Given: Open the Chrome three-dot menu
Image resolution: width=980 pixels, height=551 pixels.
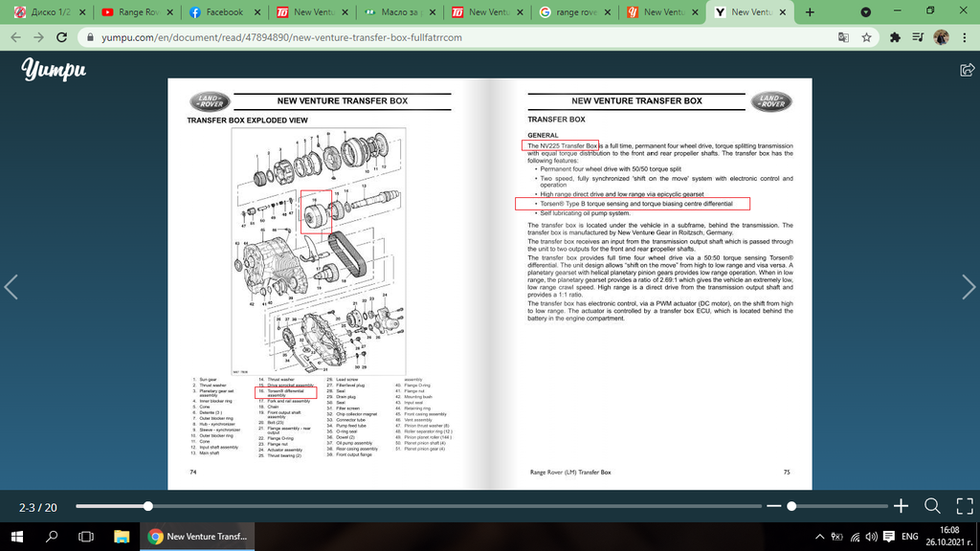Looking at the screenshot, I should (x=965, y=37).
